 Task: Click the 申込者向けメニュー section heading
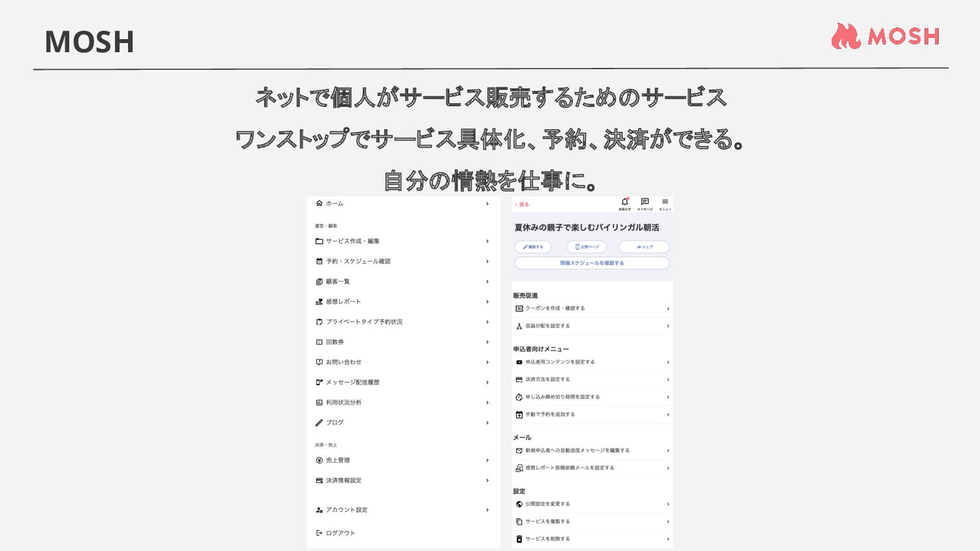coord(541,349)
